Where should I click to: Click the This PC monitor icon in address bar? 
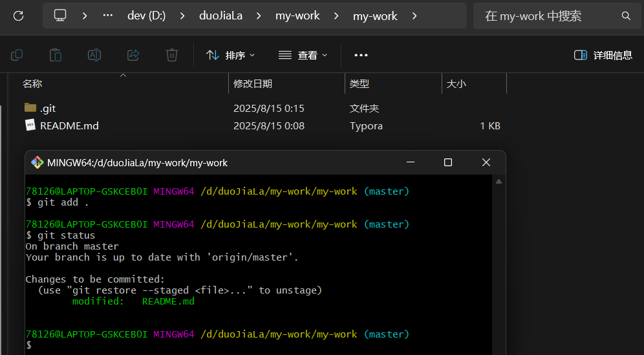[60, 16]
